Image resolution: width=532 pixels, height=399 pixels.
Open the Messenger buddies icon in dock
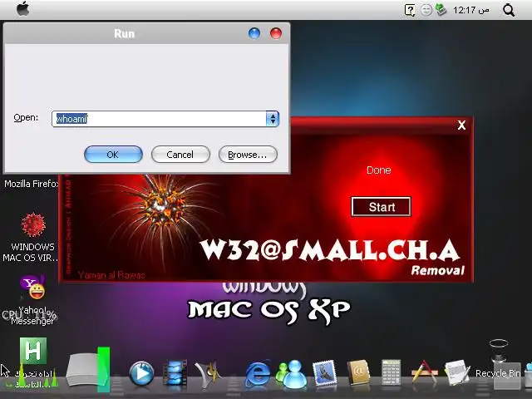pos(291,374)
